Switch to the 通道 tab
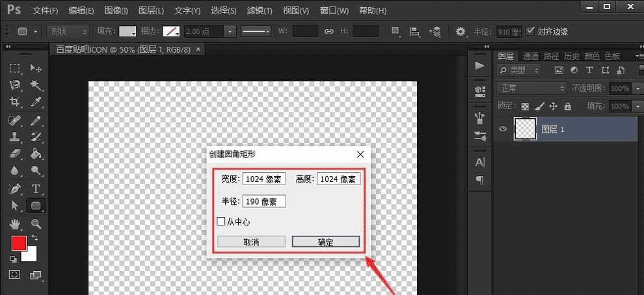Image resolution: width=644 pixels, height=295 pixels. pyautogui.click(x=531, y=57)
